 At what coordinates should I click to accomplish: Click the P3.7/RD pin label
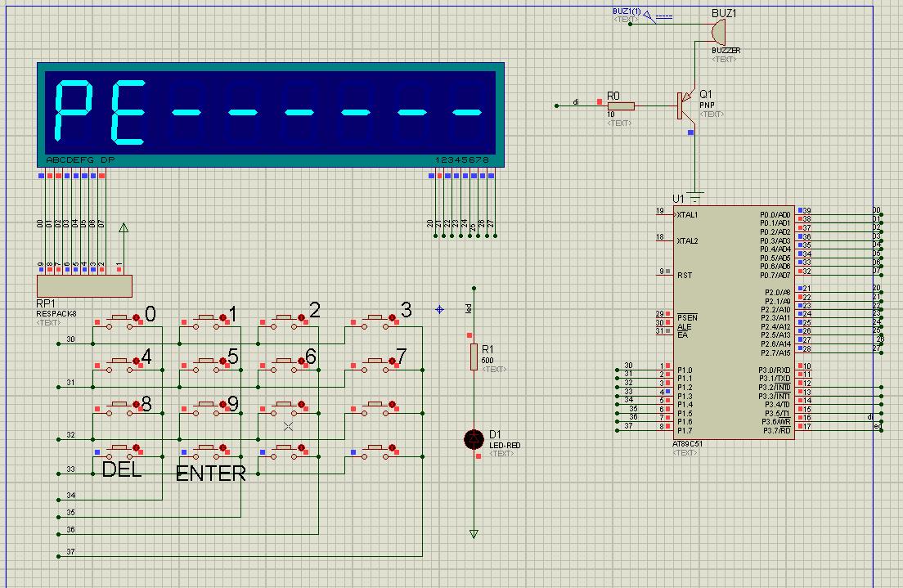pos(777,431)
